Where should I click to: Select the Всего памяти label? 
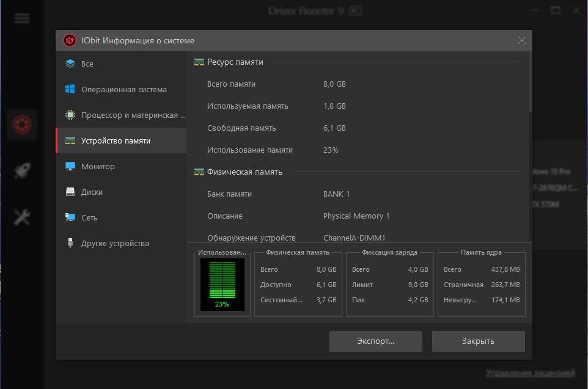tap(231, 84)
